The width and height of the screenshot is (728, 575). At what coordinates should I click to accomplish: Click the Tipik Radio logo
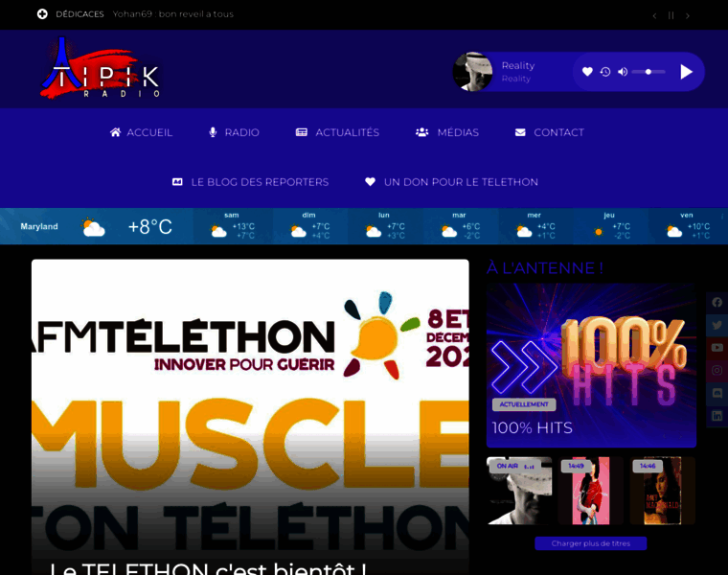(100, 68)
